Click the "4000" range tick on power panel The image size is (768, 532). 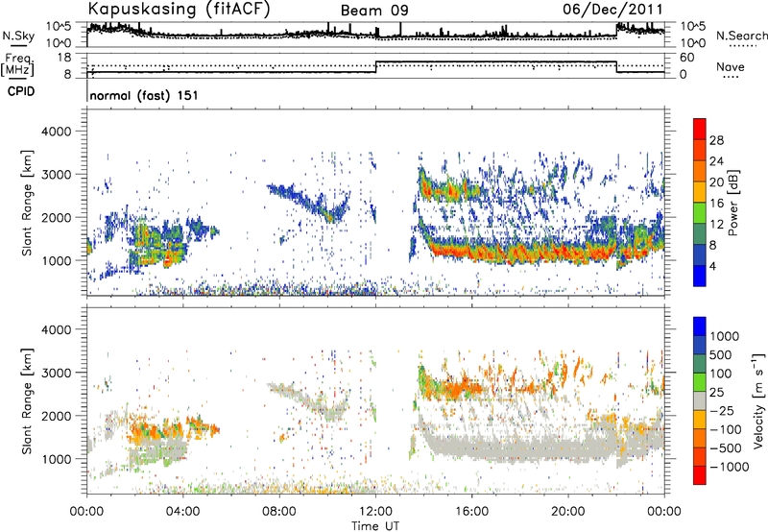click(57, 132)
